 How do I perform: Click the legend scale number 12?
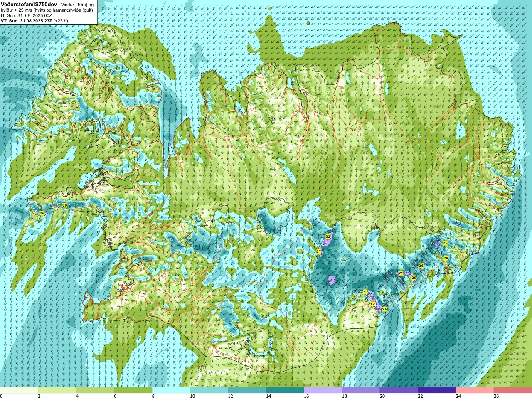pos(230,396)
